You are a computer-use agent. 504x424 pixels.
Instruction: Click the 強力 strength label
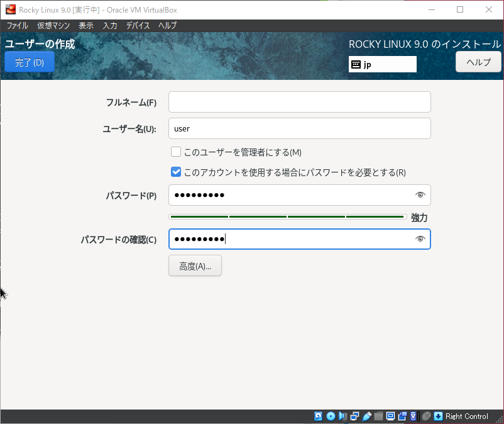(419, 218)
